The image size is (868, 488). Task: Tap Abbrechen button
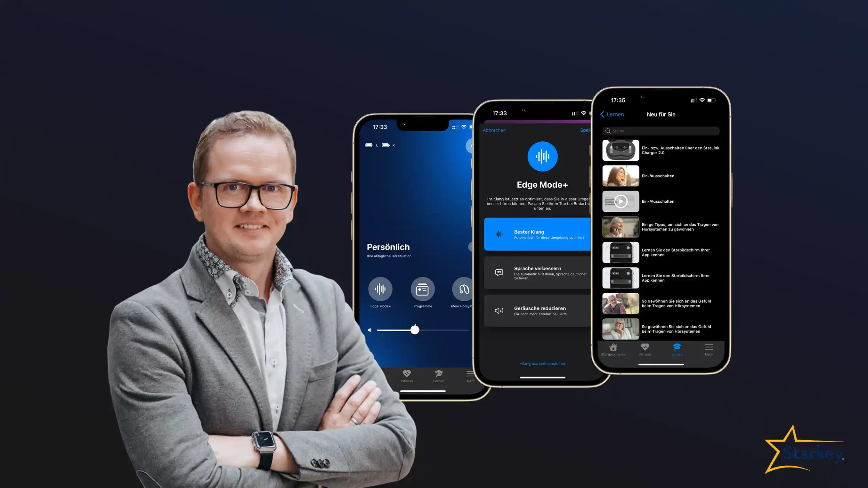(x=494, y=130)
